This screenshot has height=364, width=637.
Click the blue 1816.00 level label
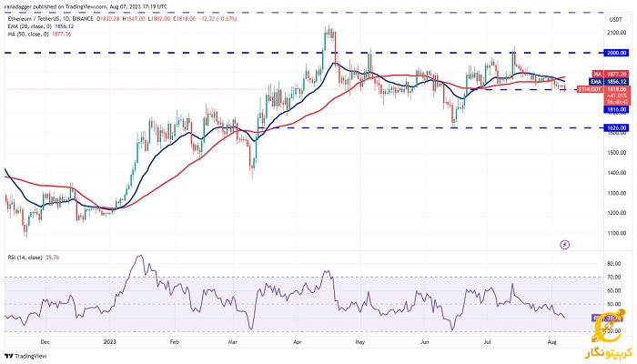point(618,110)
